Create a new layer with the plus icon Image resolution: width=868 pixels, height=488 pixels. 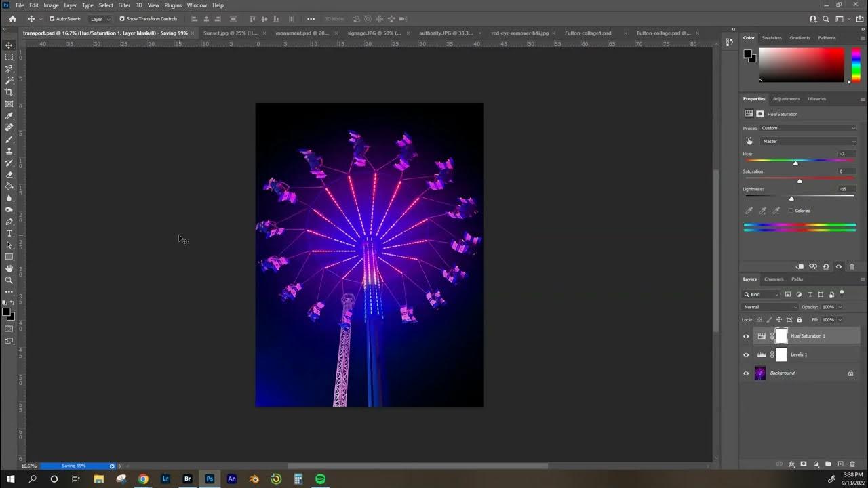tap(840, 464)
